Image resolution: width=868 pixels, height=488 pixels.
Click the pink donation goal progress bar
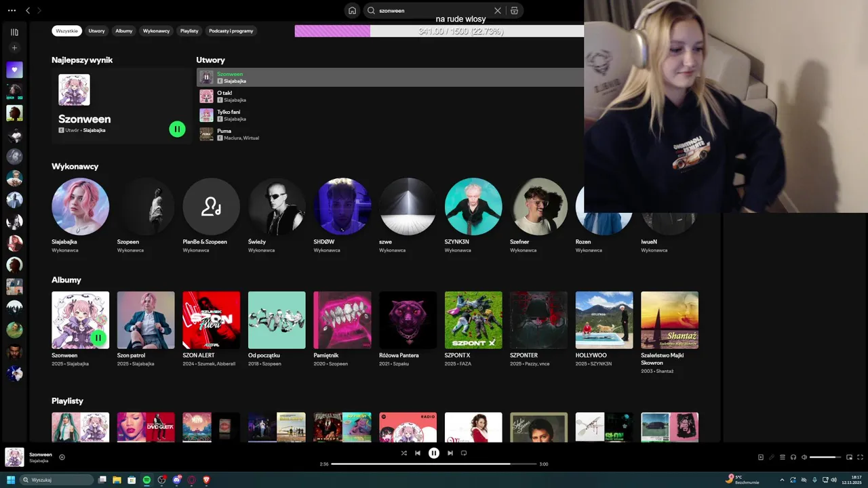439,31
